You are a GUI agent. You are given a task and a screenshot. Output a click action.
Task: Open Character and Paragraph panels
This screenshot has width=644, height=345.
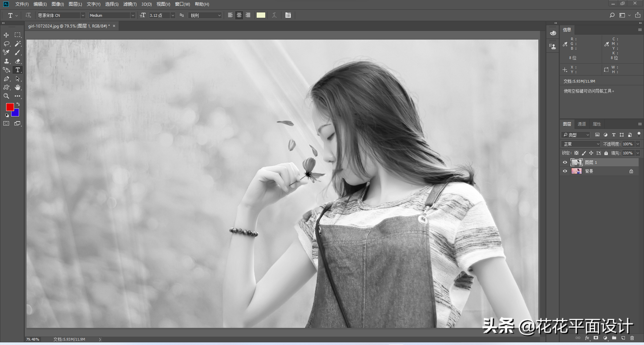(x=288, y=15)
